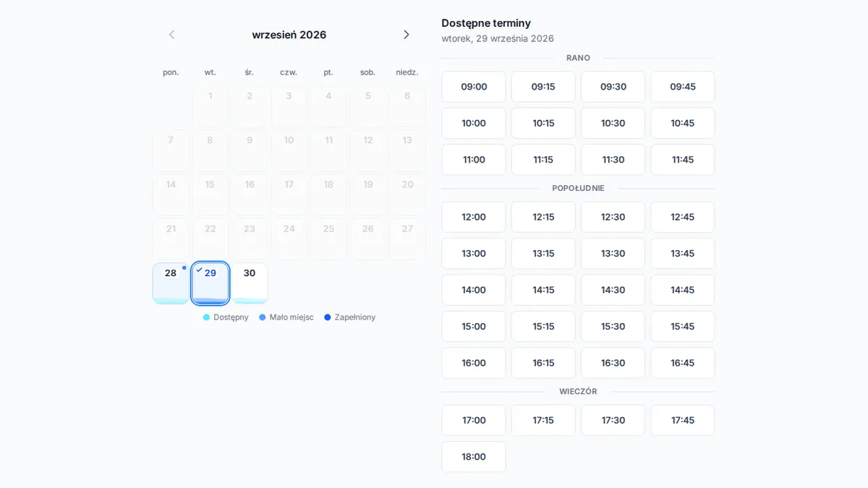Pick the 12:45 time slot
The image size is (868, 488).
coord(683,217)
